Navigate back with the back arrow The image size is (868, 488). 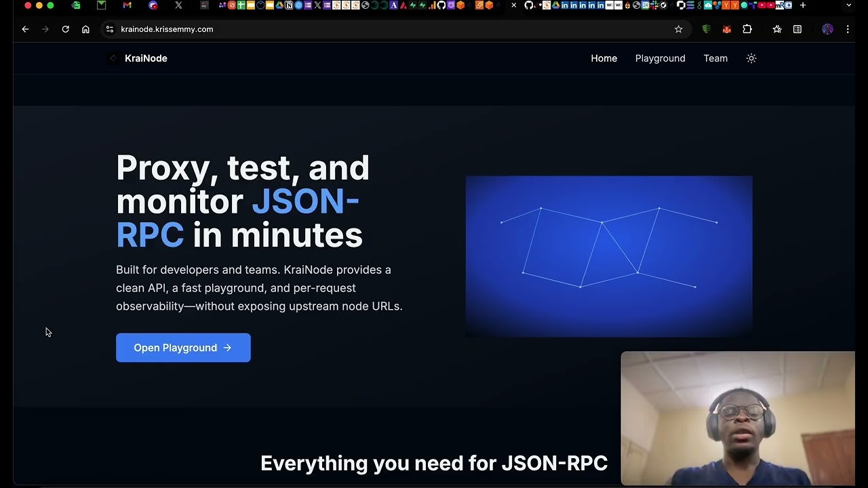pyautogui.click(x=25, y=29)
